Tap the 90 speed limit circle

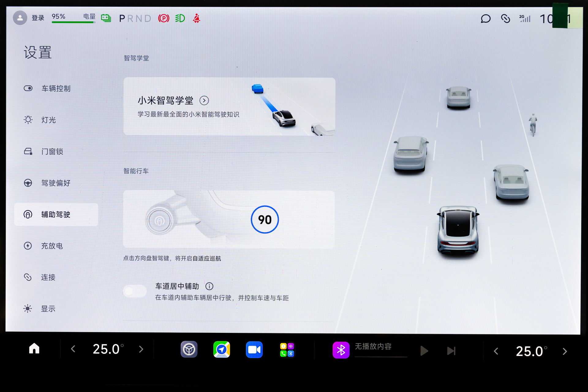click(x=265, y=219)
